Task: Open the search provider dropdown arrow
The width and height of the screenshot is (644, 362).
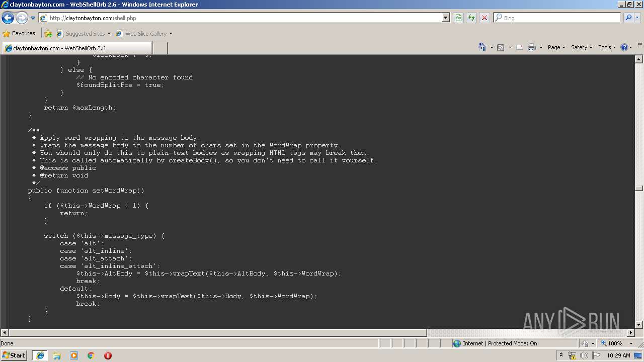Action: click(637, 18)
